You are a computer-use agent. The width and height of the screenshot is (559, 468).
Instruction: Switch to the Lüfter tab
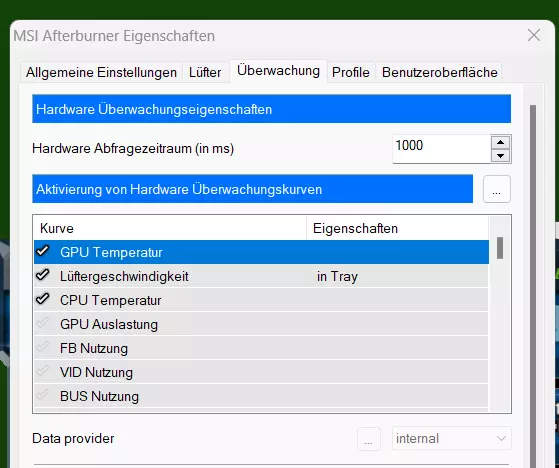pos(205,72)
